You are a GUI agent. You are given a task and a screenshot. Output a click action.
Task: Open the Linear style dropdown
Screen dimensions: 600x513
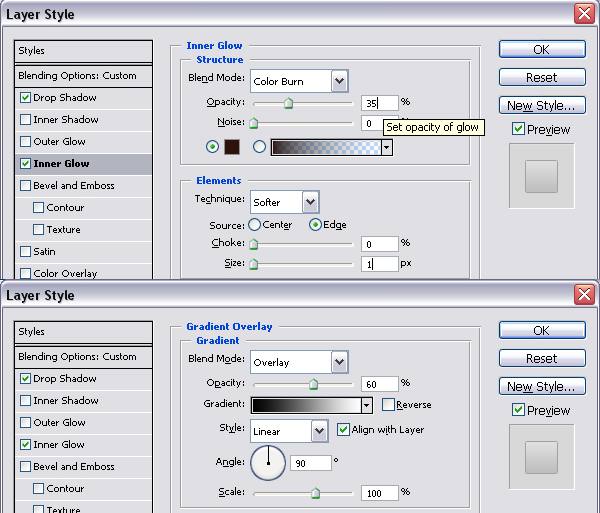tap(320, 431)
